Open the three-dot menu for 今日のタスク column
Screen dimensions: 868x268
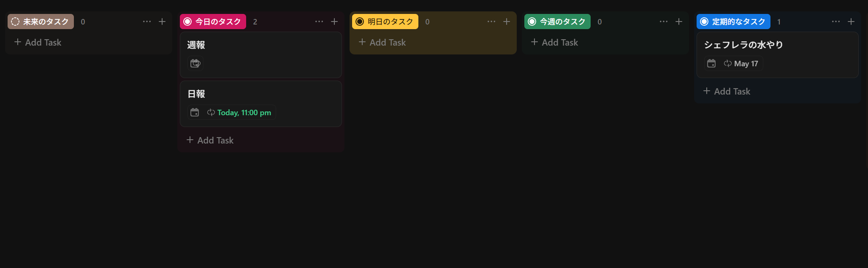pyautogui.click(x=319, y=22)
